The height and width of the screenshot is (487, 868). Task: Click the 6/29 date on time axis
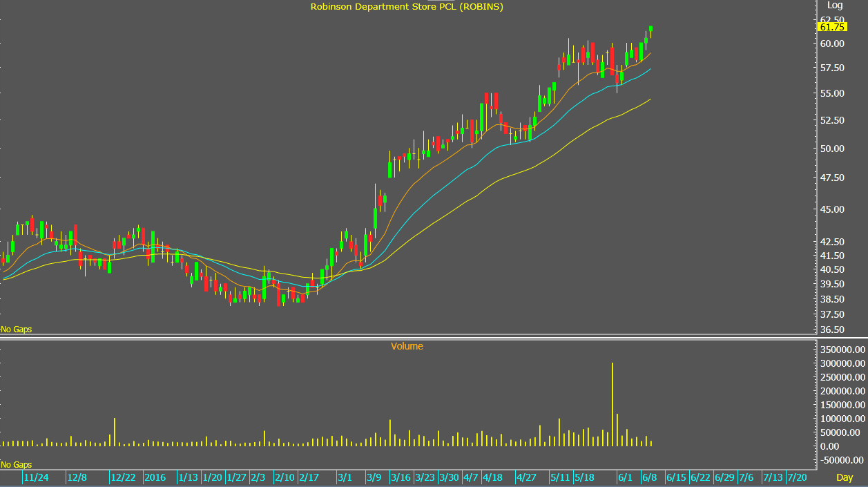tap(724, 477)
